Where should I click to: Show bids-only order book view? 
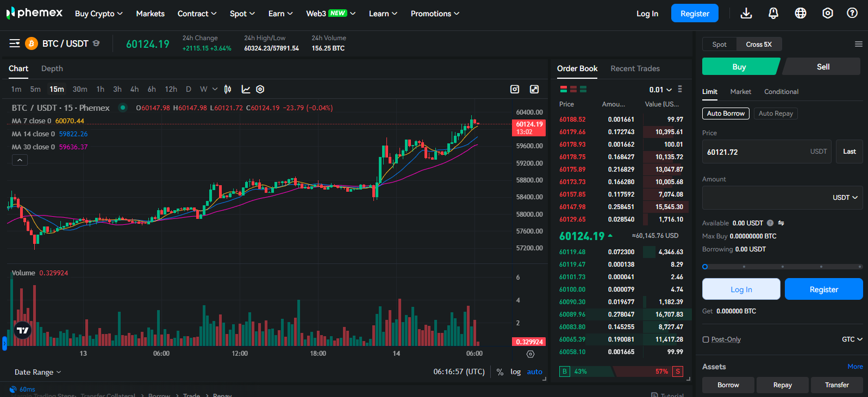[583, 89]
